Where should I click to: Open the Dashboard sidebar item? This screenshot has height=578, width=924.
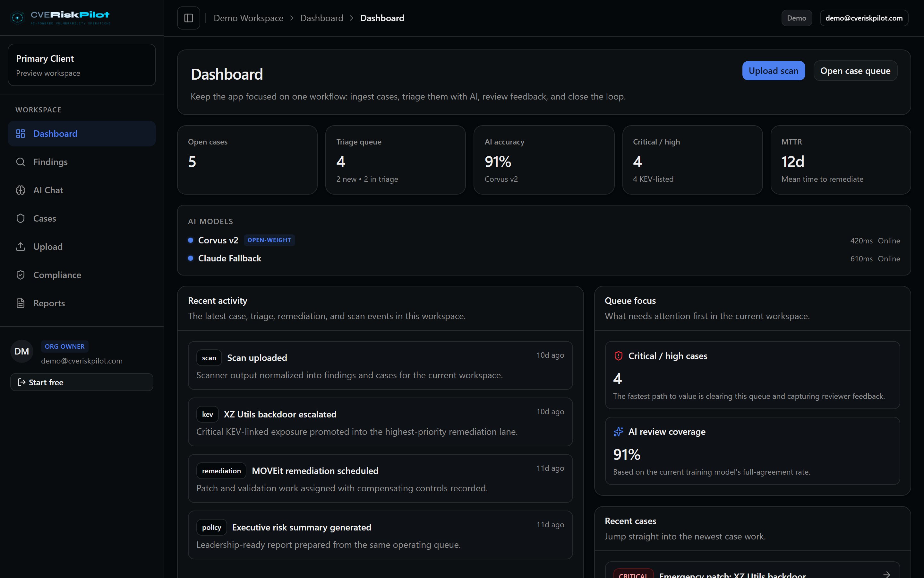coord(82,133)
